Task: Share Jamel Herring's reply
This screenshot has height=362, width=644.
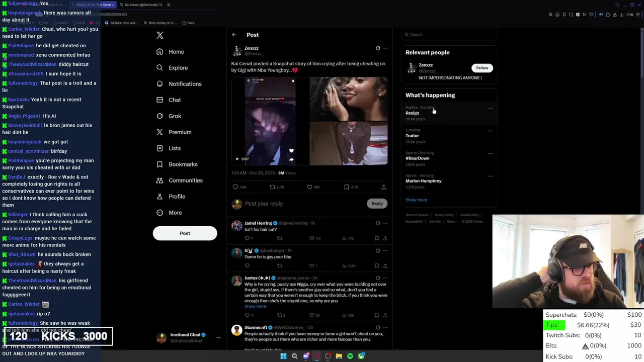Action: [385, 238]
